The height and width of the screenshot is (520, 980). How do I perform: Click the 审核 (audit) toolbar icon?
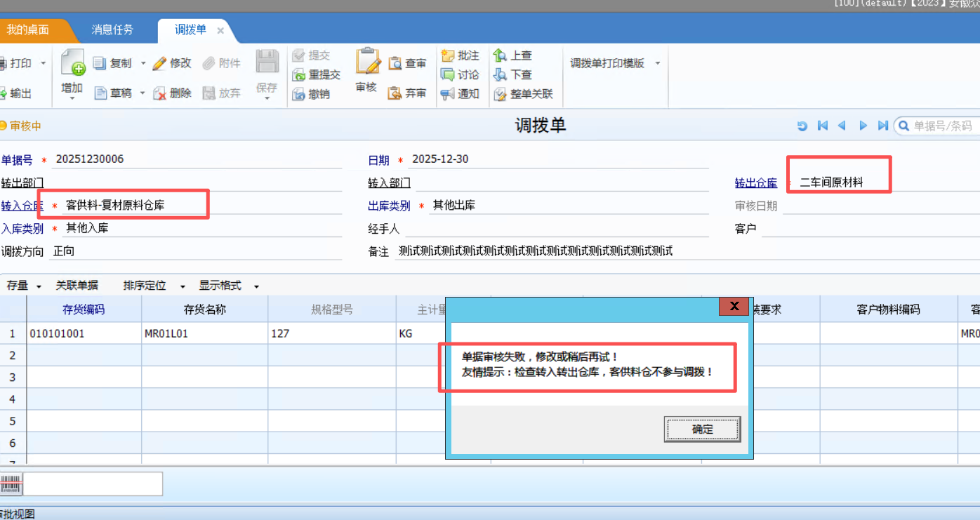click(x=366, y=63)
